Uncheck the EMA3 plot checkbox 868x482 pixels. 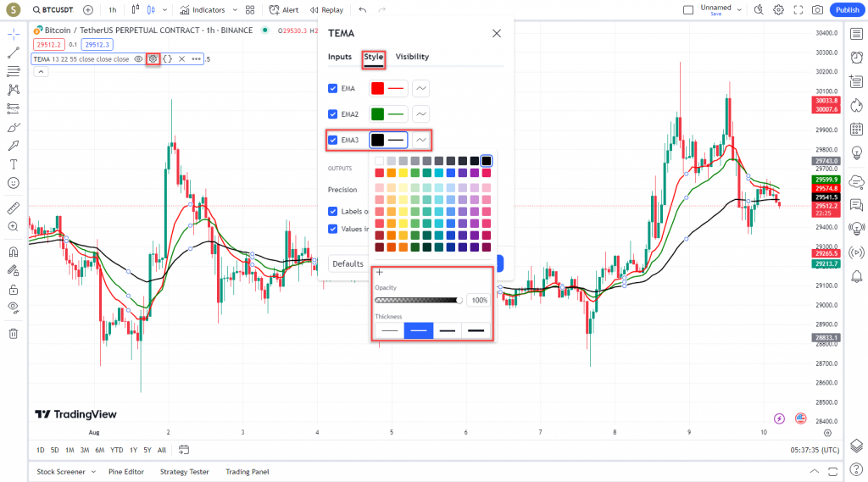[332, 140]
